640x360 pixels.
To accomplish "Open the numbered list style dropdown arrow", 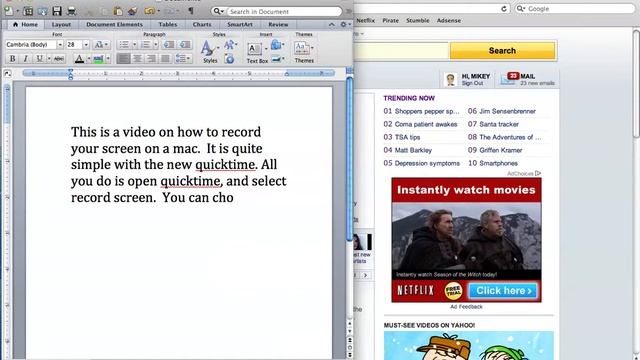I will point(156,44).
